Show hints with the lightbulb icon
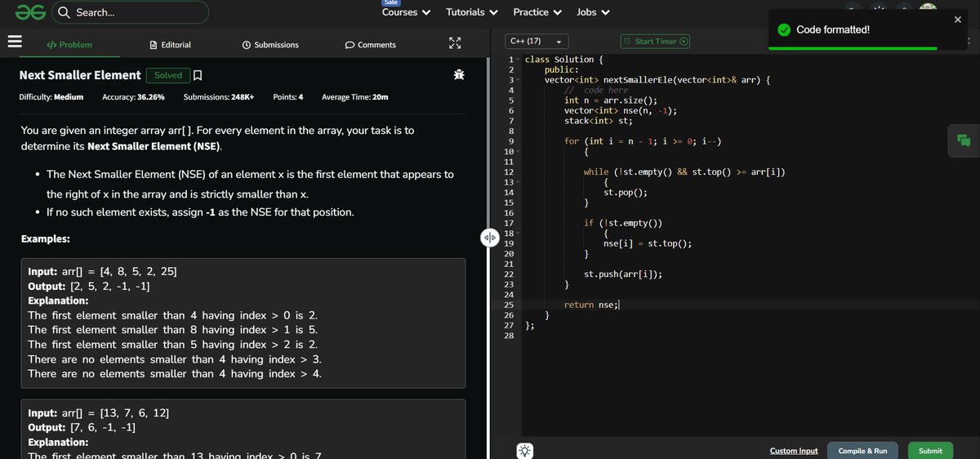The image size is (980, 459). tap(524, 450)
